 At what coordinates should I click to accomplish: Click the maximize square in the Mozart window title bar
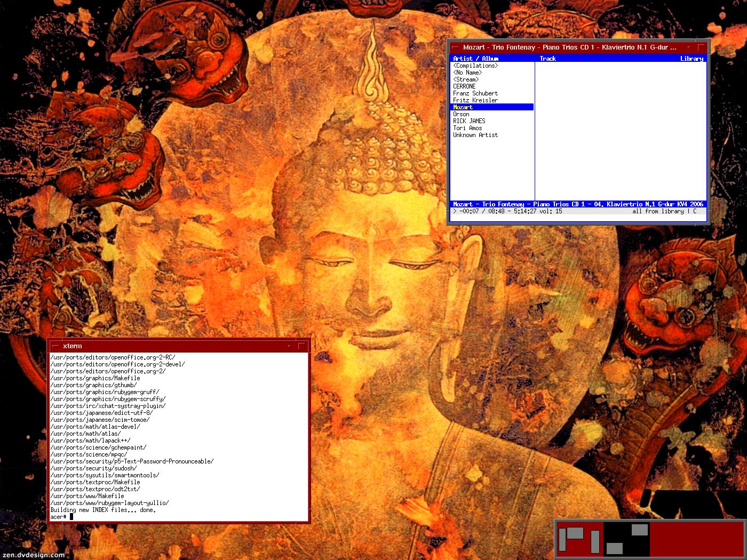(x=701, y=47)
